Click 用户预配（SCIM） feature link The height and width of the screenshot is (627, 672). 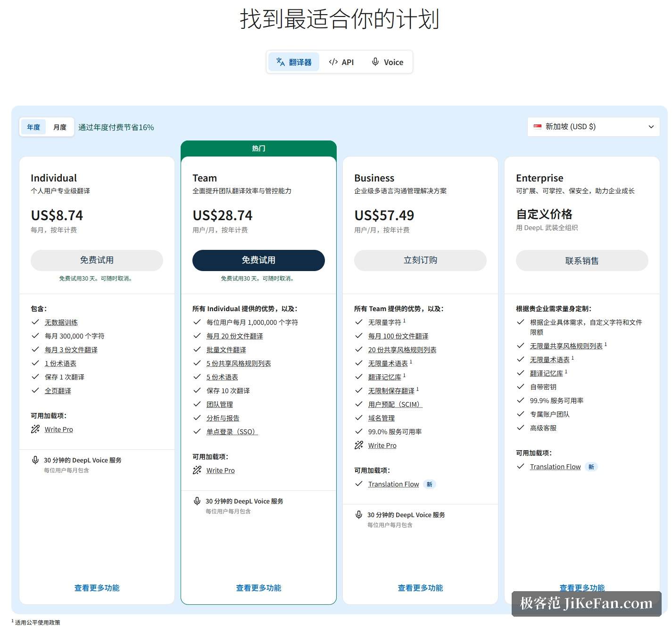[395, 404]
